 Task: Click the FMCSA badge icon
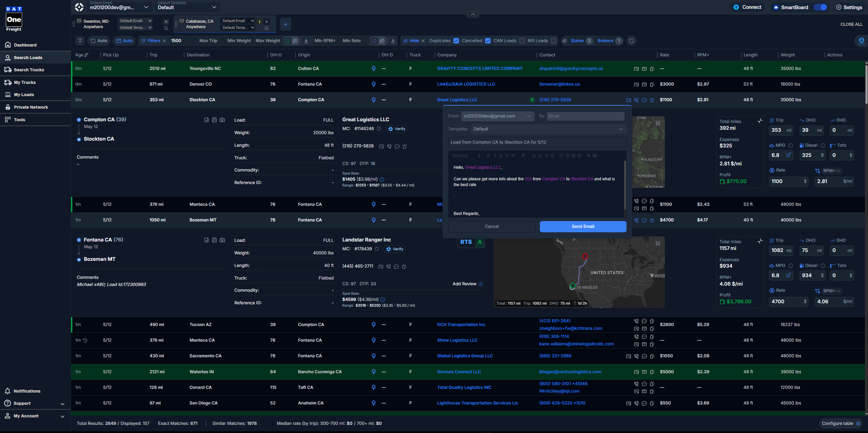click(861, 41)
